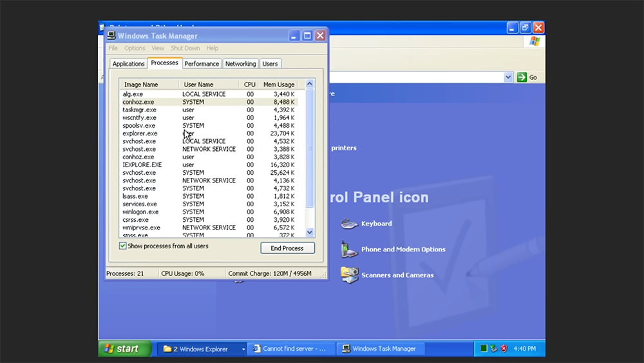Switch to the Performance tab

tap(202, 64)
